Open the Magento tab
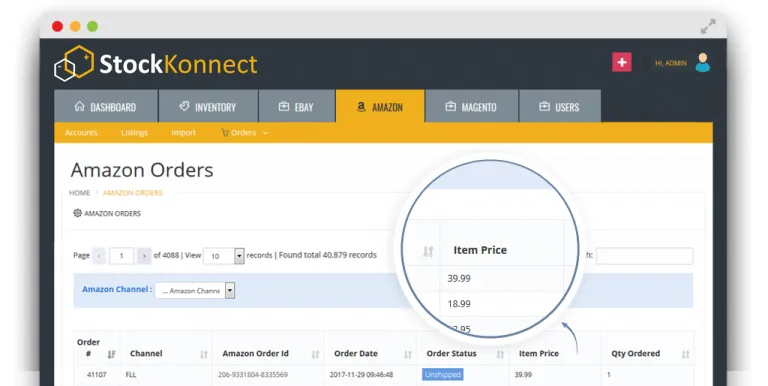This screenshot has height=386, width=768. point(472,106)
